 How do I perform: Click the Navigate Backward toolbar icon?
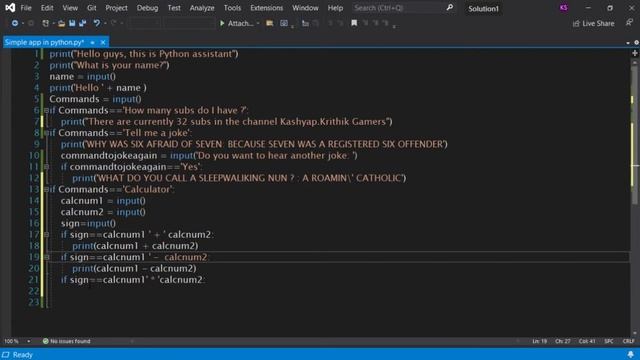click(x=15, y=24)
